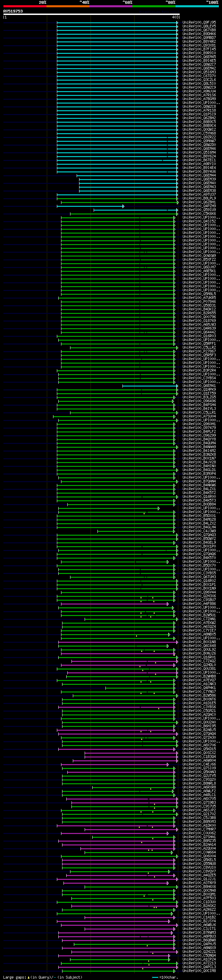The image size is (222, 980).
Task: Select the UniRef100_Q64442 label
Action: [x=199, y=332]
